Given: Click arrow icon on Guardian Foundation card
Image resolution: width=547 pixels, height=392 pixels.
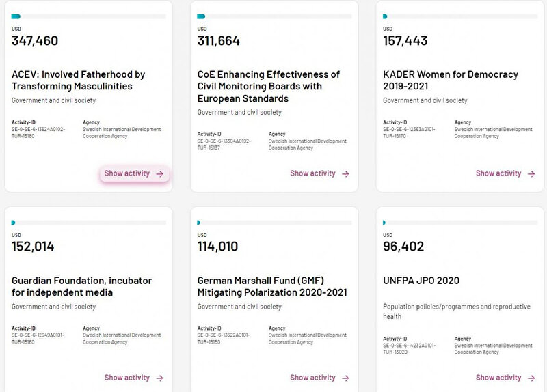Looking at the screenshot, I should pos(159,378).
